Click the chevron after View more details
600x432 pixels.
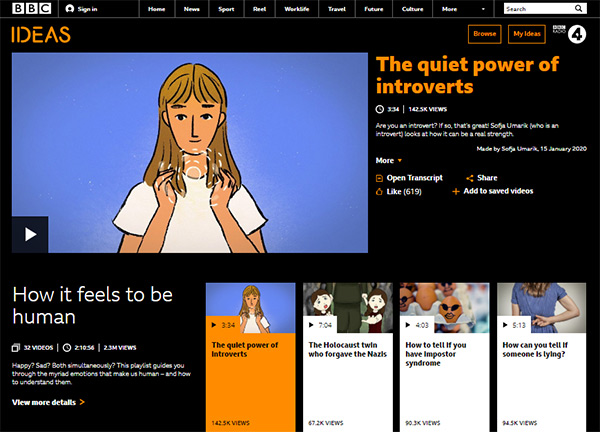tap(82, 402)
